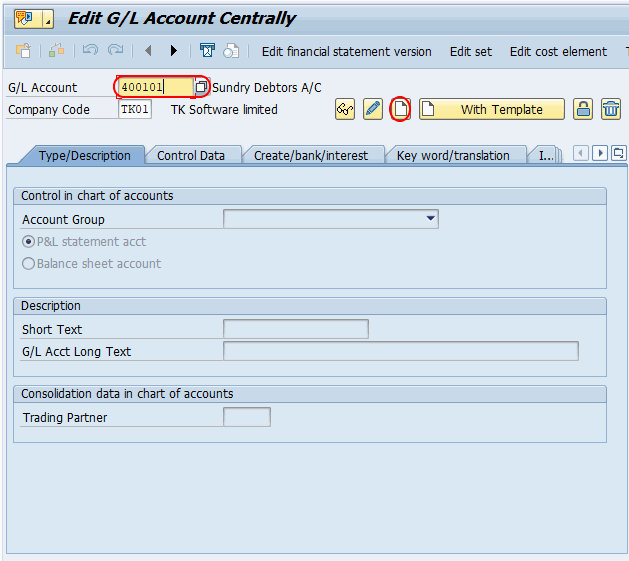Viewport: 629px width, 561px height.
Task: Click the Sundry Debtors A/C text
Action: click(267, 87)
